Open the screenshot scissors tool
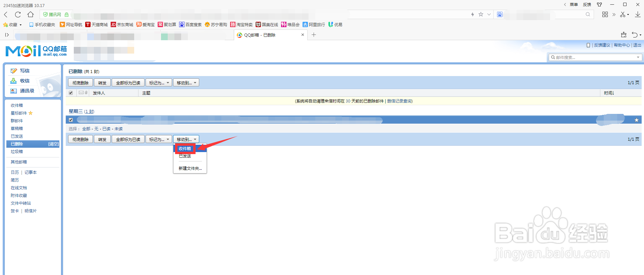644x275 pixels. [623, 14]
